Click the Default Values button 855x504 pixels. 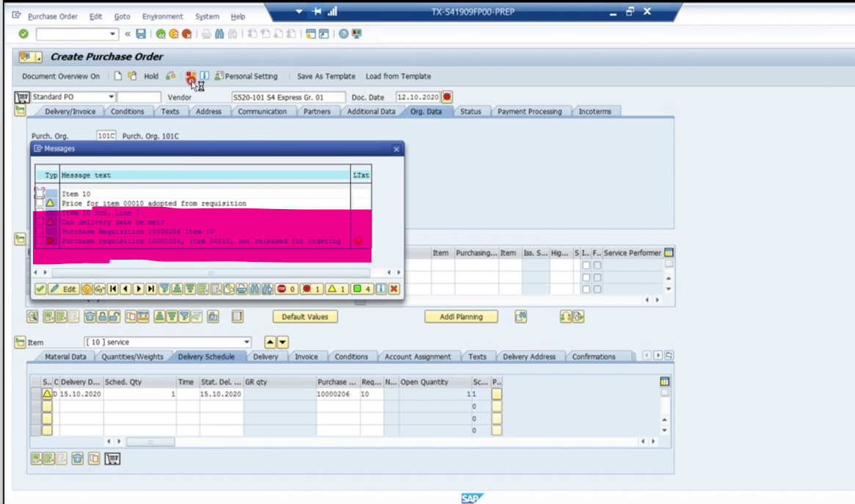305,317
